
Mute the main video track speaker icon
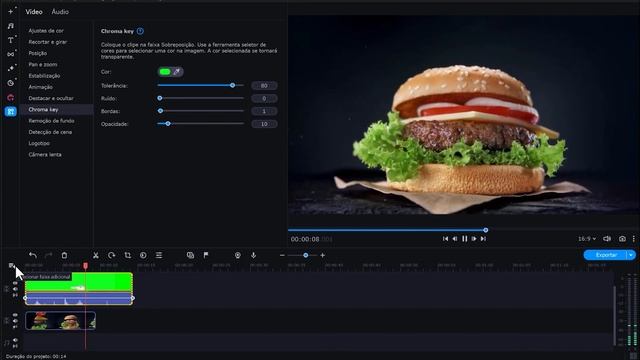point(15,321)
